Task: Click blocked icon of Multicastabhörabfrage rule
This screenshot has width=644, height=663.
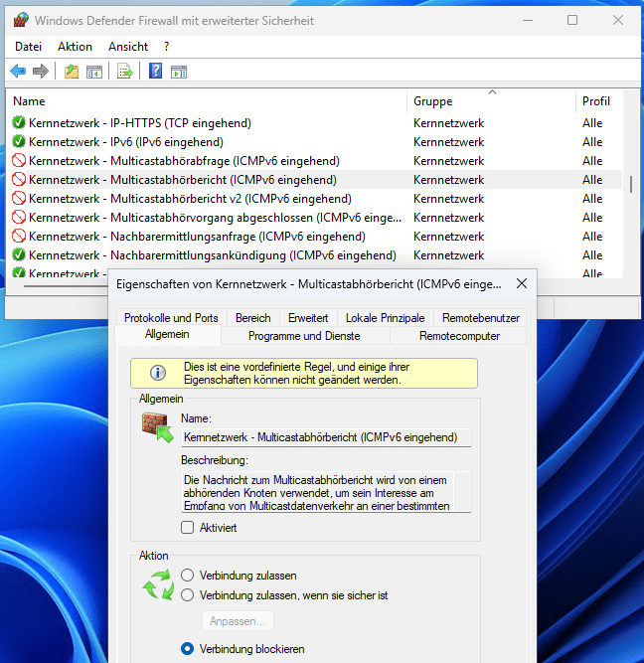Action: click(x=19, y=160)
